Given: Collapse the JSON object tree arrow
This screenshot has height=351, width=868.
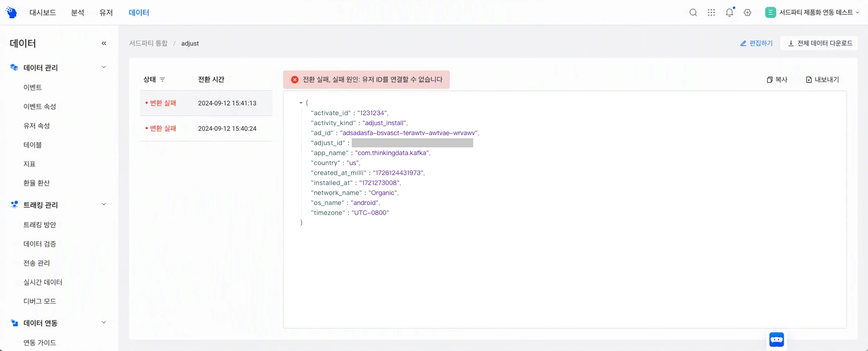Looking at the screenshot, I should [x=301, y=103].
